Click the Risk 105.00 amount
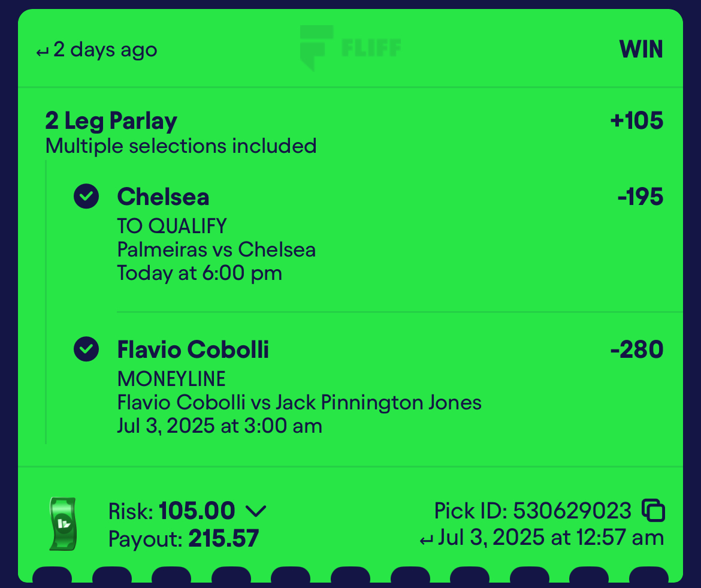Viewport: 701px width, 588px height. pos(197,511)
